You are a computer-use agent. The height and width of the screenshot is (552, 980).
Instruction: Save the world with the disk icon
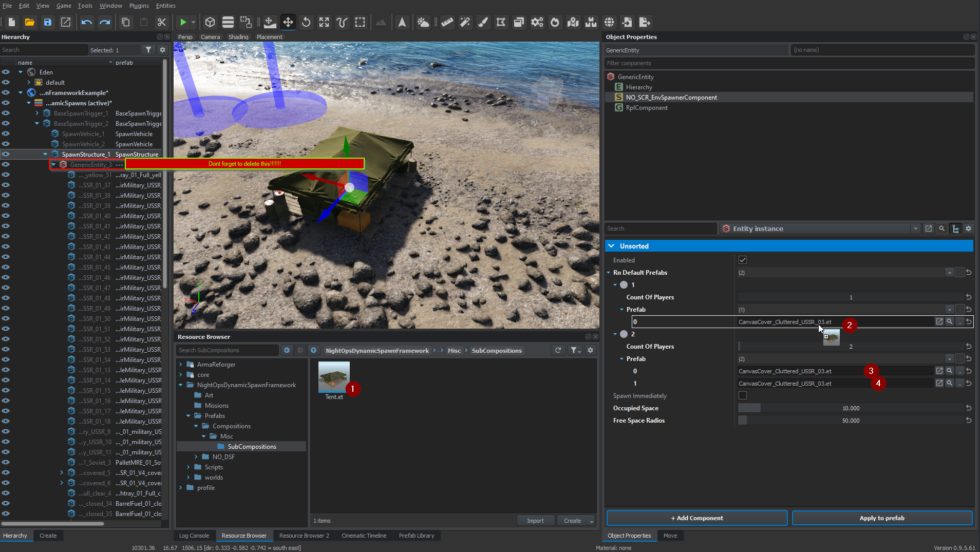click(48, 22)
